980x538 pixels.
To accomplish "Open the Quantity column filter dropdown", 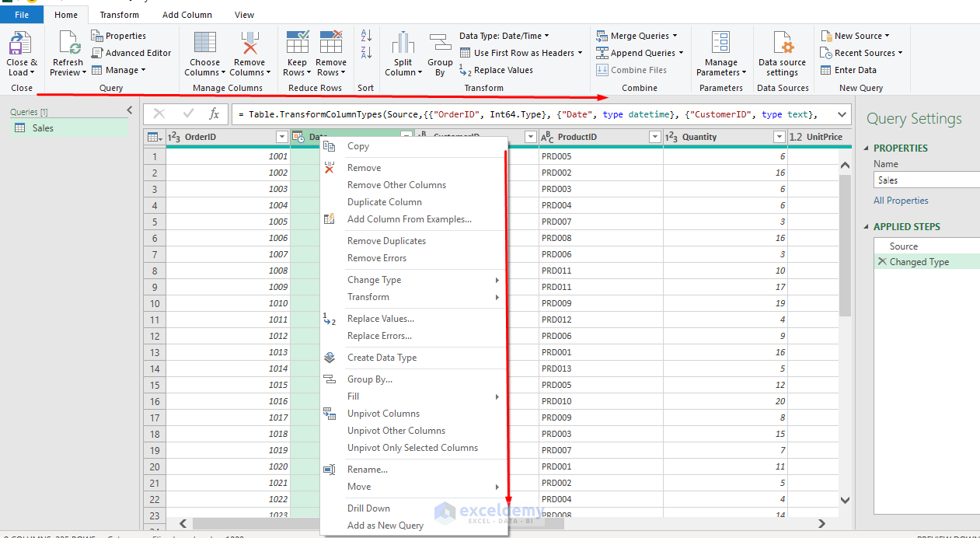I will [x=779, y=137].
